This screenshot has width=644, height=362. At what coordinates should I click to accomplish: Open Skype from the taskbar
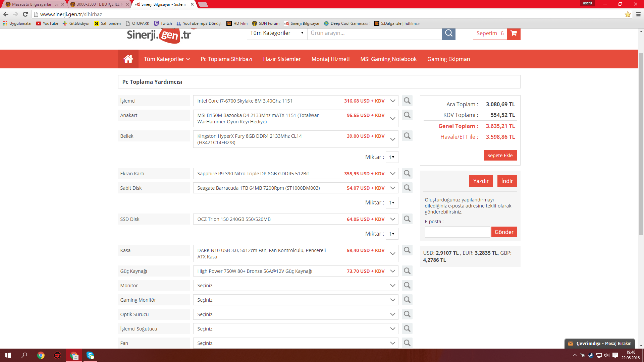(x=90, y=355)
